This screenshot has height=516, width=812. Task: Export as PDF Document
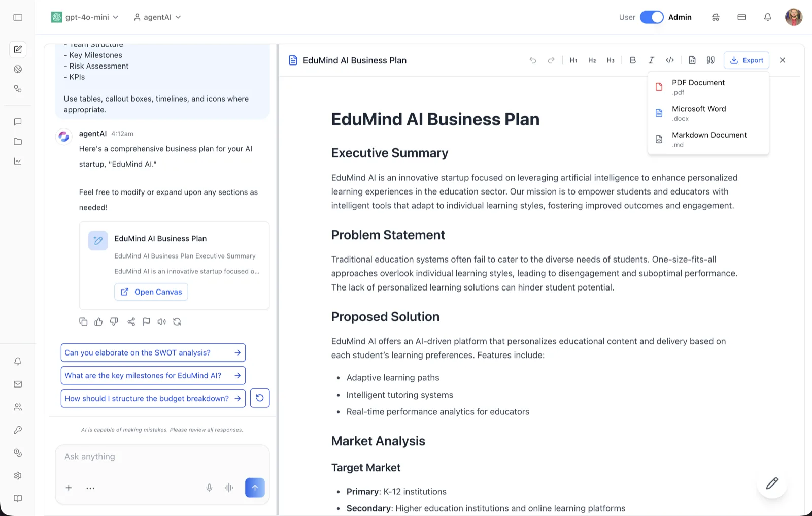pyautogui.click(x=708, y=87)
